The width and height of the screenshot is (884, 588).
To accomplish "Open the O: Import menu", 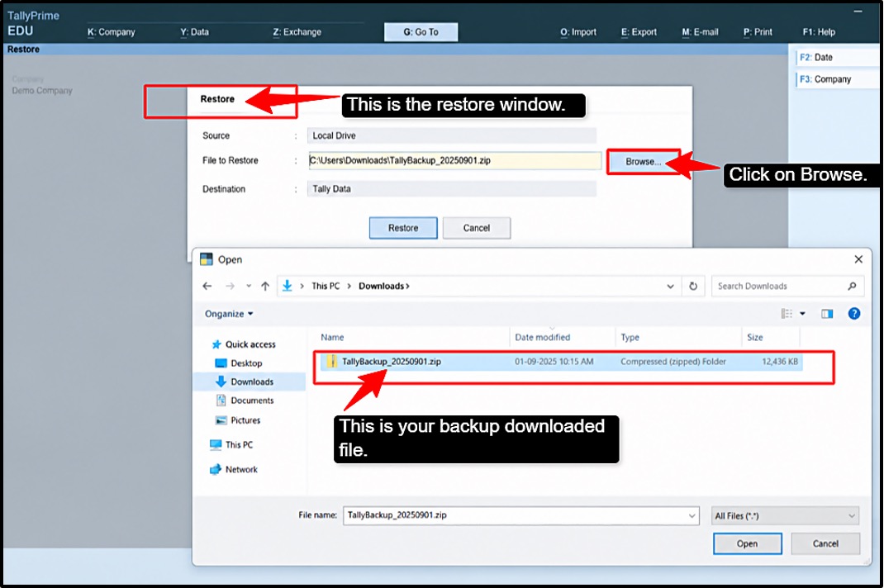I will pyautogui.click(x=577, y=32).
